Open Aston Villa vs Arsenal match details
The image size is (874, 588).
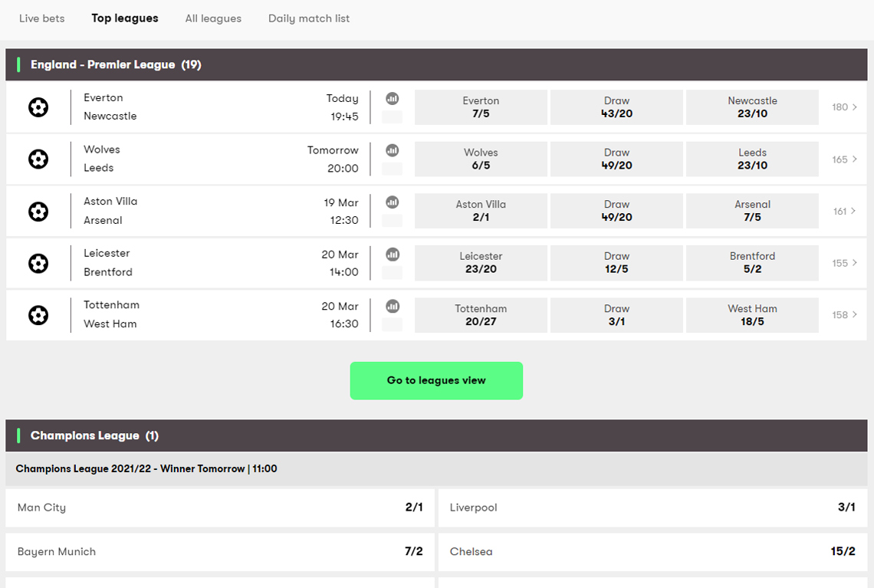(x=110, y=211)
